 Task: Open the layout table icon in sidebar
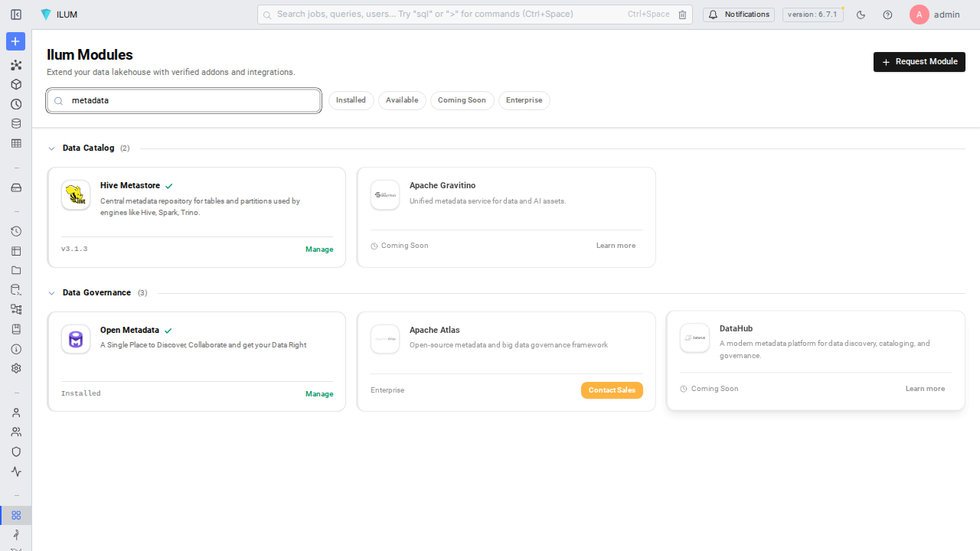click(16, 251)
